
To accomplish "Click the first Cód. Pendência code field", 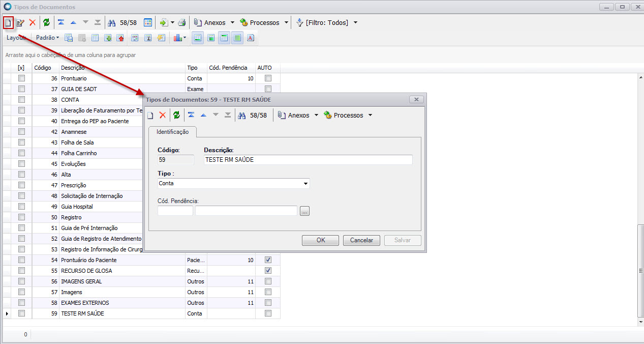I will pos(175,211).
